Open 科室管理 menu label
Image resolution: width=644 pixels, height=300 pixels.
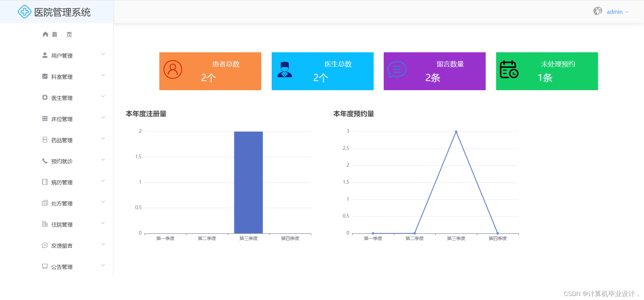62,77
